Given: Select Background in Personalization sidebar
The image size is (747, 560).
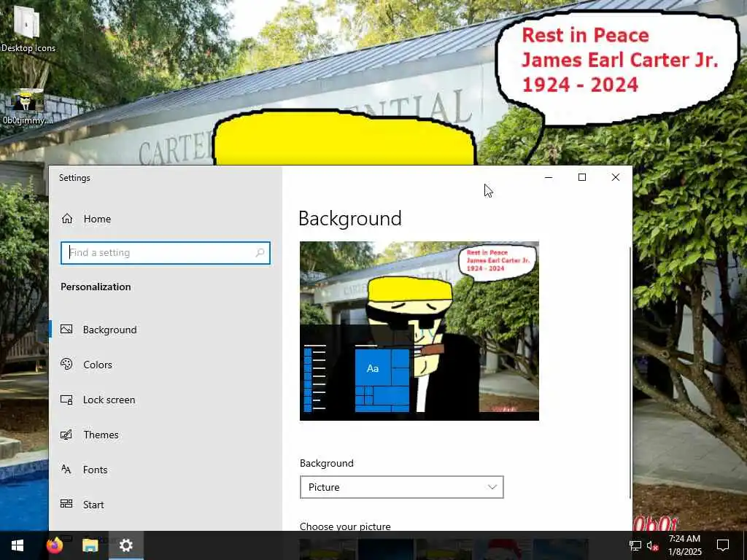Looking at the screenshot, I should [109, 330].
